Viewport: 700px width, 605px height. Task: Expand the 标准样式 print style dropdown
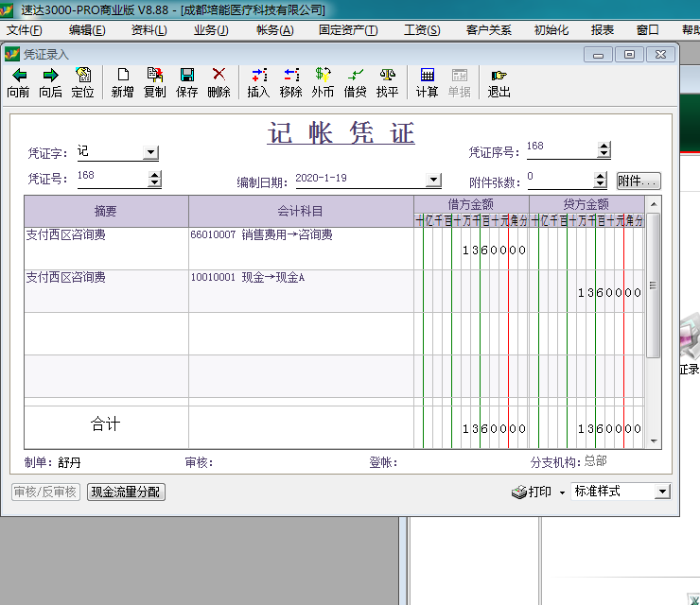pyautogui.click(x=662, y=492)
